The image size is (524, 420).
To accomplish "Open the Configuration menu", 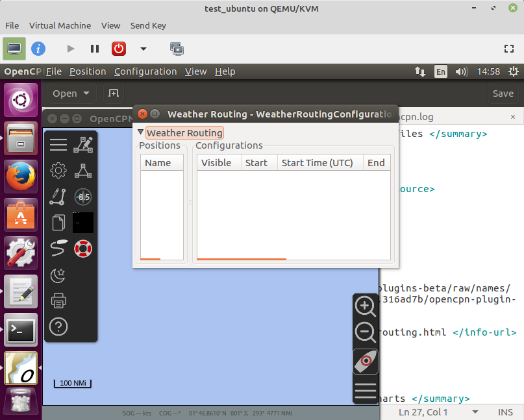I will [x=145, y=71].
